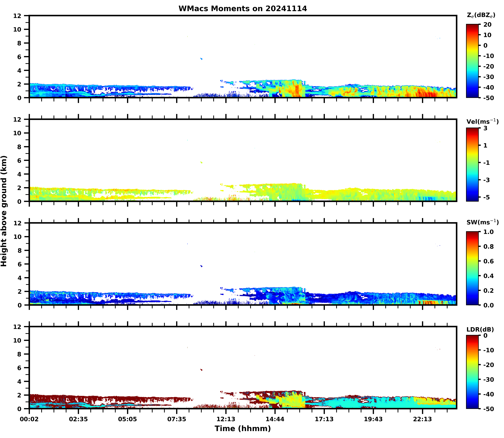Click the 1.0 value on SW colorbar
Image resolution: width=504 pixels, height=438 pixels.
tap(488, 232)
